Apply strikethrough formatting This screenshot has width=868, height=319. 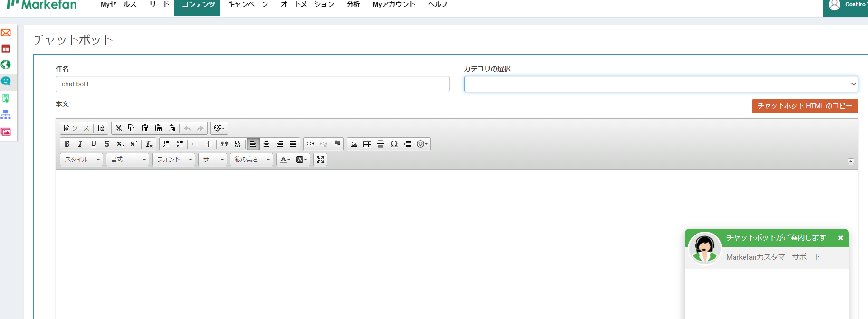pyautogui.click(x=107, y=144)
